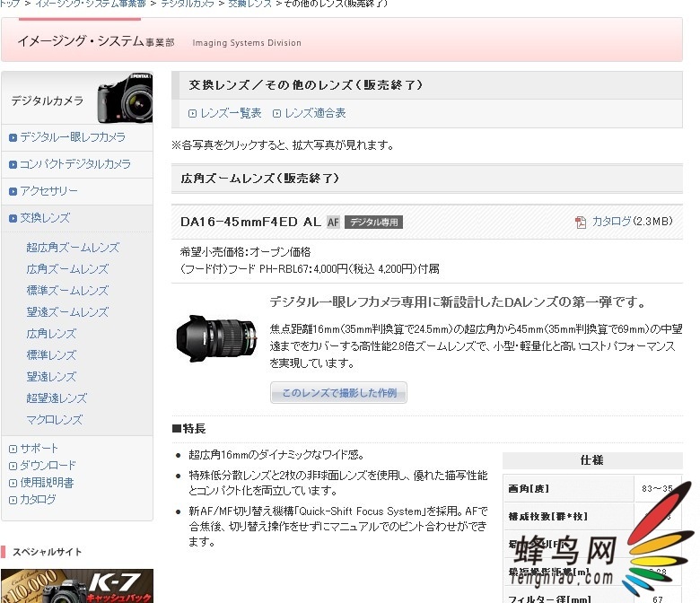
Task: Click arrow icon before レンズ適合表
Action: 276,113
